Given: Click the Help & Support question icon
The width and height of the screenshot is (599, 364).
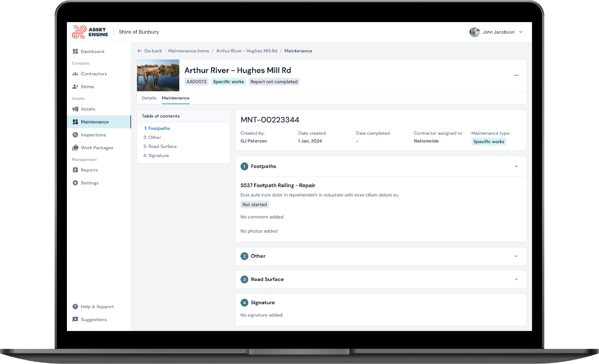Looking at the screenshot, I should [x=75, y=307].
